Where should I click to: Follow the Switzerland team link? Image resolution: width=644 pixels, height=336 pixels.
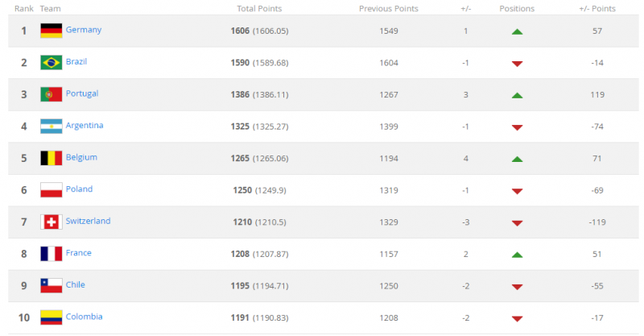(88, 222)
